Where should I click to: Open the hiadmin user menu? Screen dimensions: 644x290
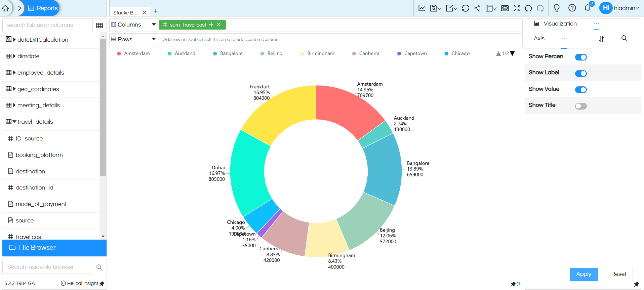click(619, 8)
